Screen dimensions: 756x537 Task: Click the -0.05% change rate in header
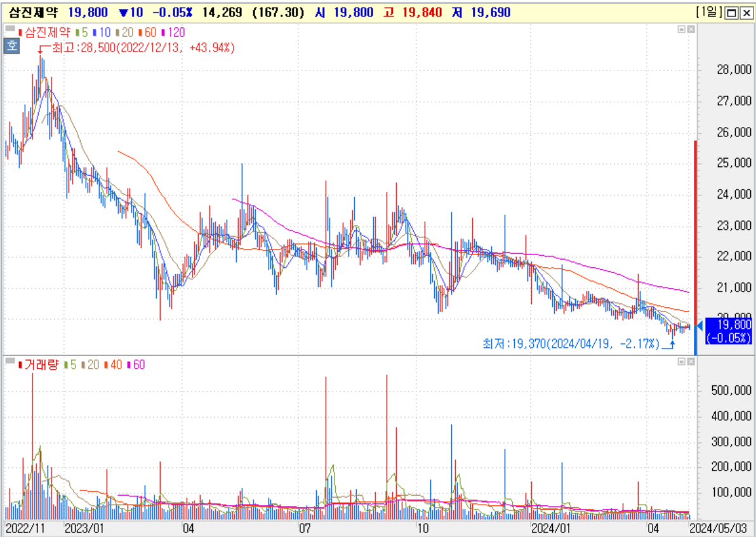point(172,13)
